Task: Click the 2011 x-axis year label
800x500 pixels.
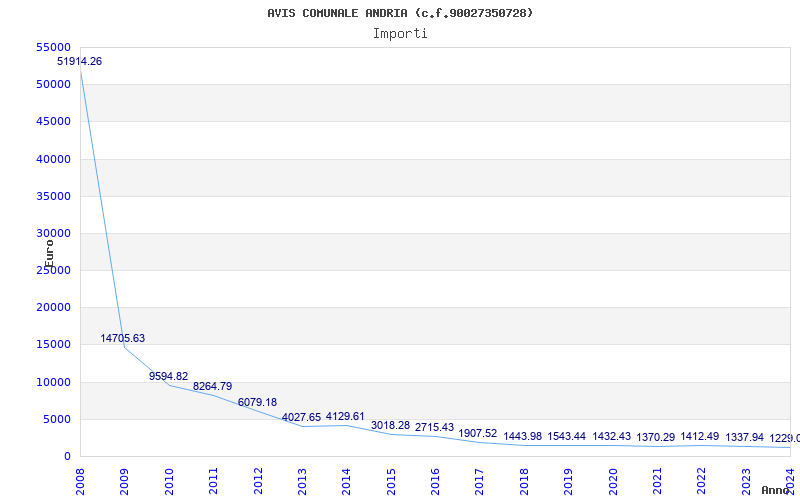Action: [x=213, y=481]
